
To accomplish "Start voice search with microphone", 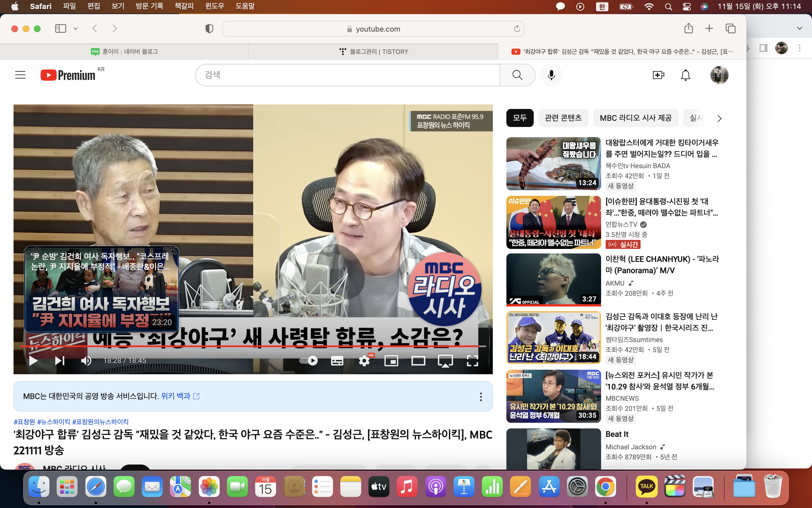I will coord(551,75).
